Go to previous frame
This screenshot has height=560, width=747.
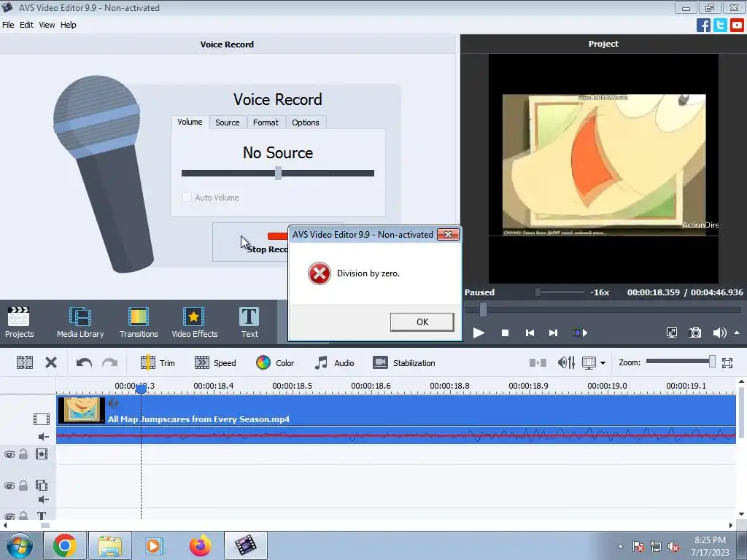point(530,332)
